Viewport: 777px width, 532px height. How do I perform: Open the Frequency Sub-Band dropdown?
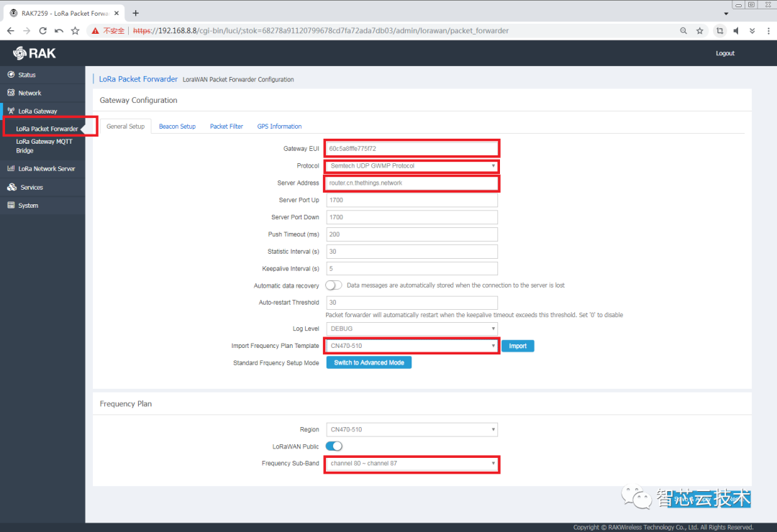click(412, 464)
